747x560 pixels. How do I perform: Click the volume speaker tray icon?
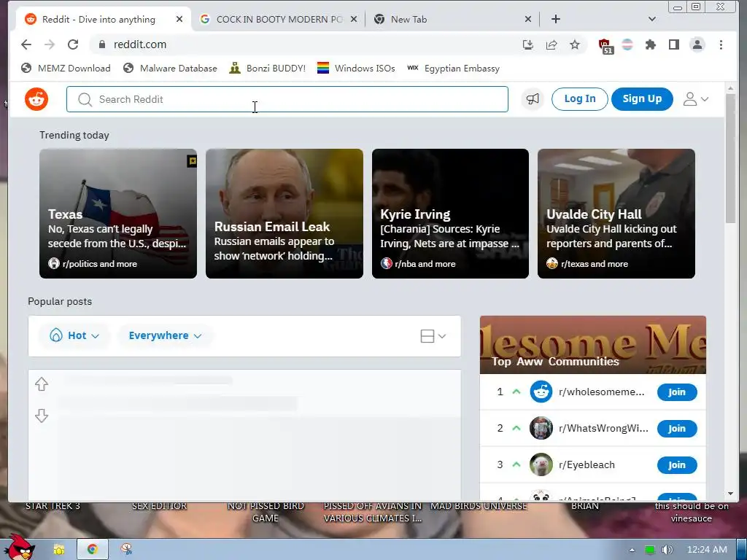click(x=667, y=550)
